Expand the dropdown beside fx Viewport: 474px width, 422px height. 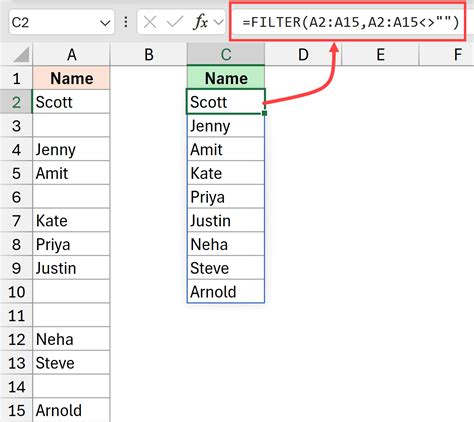[218, 23]
